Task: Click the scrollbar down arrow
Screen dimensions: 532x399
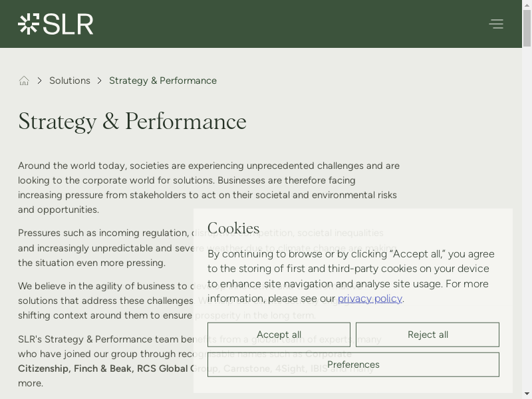Action: click(527, 394)
